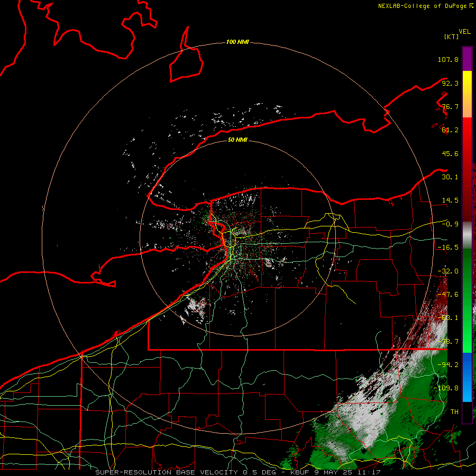Click the 61.2 velocity scale value

click(x=450, y=130)
